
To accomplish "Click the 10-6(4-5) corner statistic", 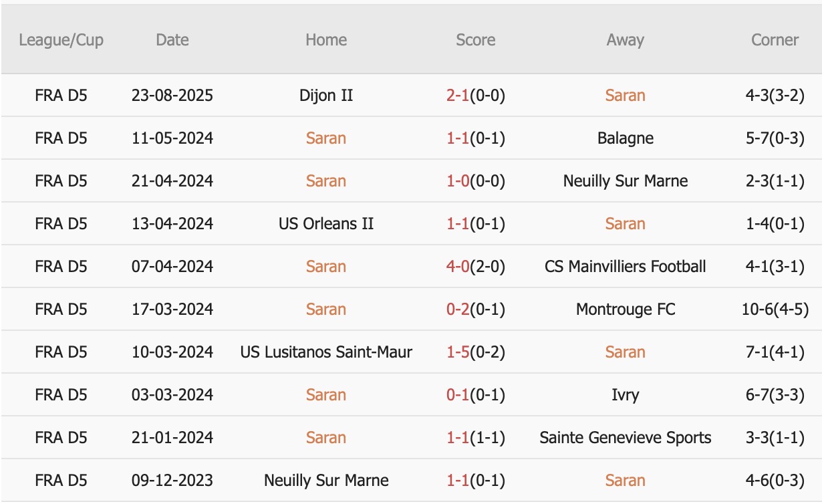I will click(775, 309).
